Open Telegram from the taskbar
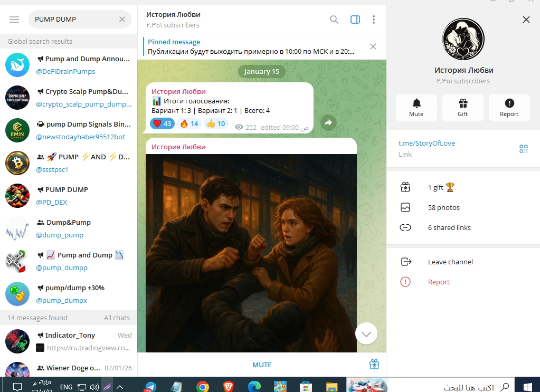 click(150, 386)
